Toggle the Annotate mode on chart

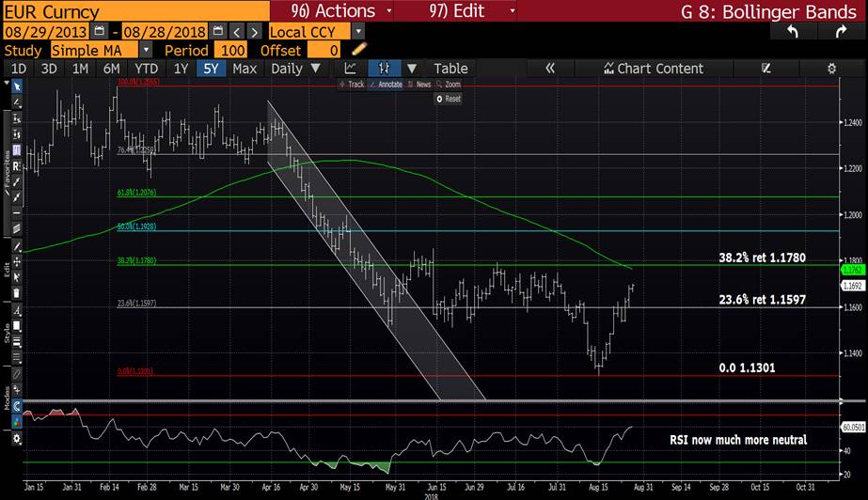[387, 85]
